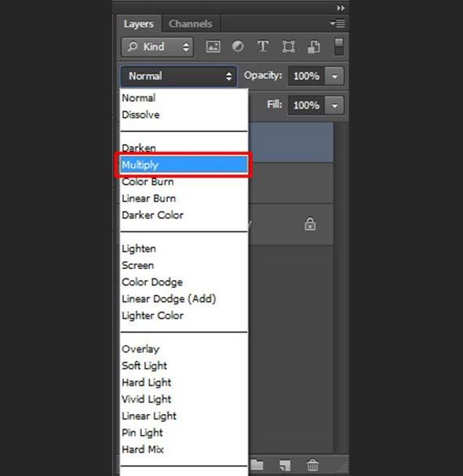Screen dimensions: 463x476
Task: Click the smart object filter icon
Action: [x=314, y=47]
